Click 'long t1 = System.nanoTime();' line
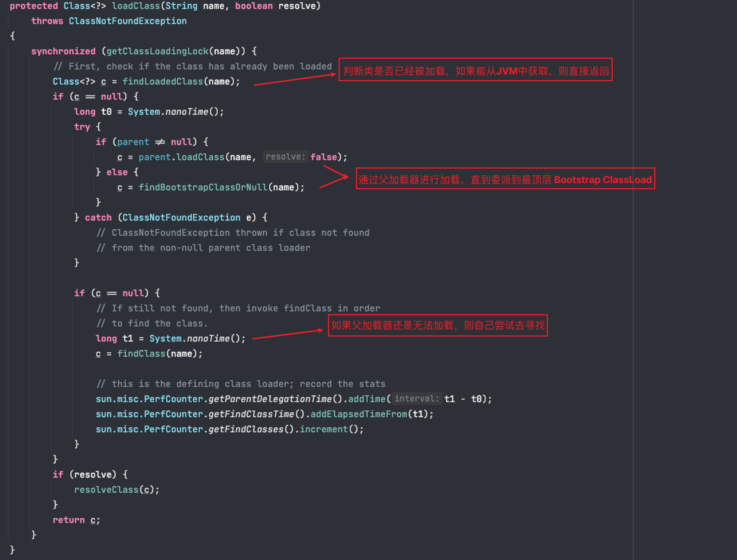737x560 pixels. click(x=171, y=339)
